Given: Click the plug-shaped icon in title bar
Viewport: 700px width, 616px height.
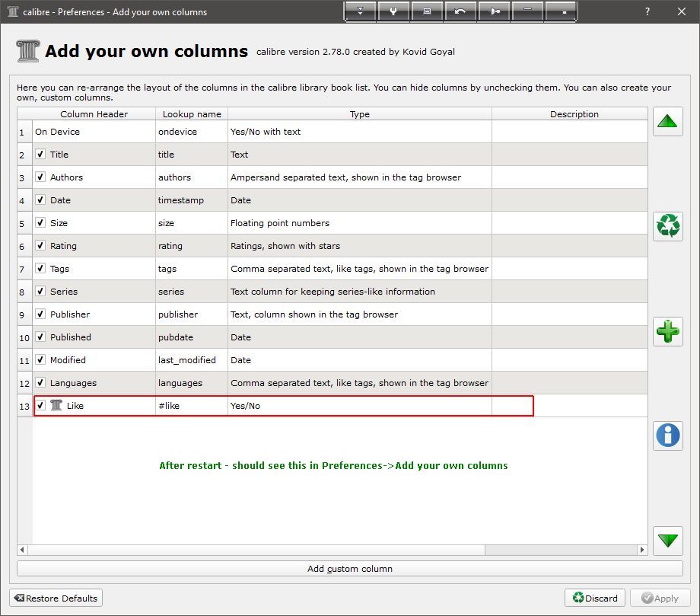Looking at the screenshot, I should 495,11.
